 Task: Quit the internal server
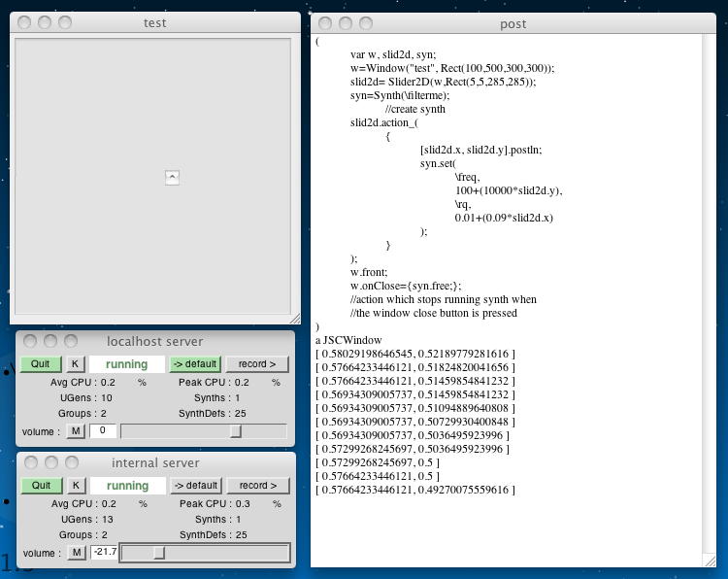[x=41, y=486]
